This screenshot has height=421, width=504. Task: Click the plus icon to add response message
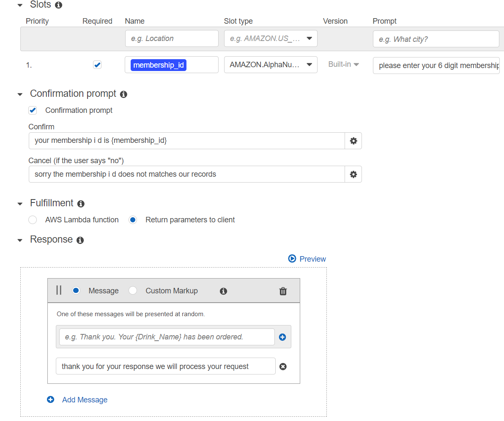[x=283, y=337]
